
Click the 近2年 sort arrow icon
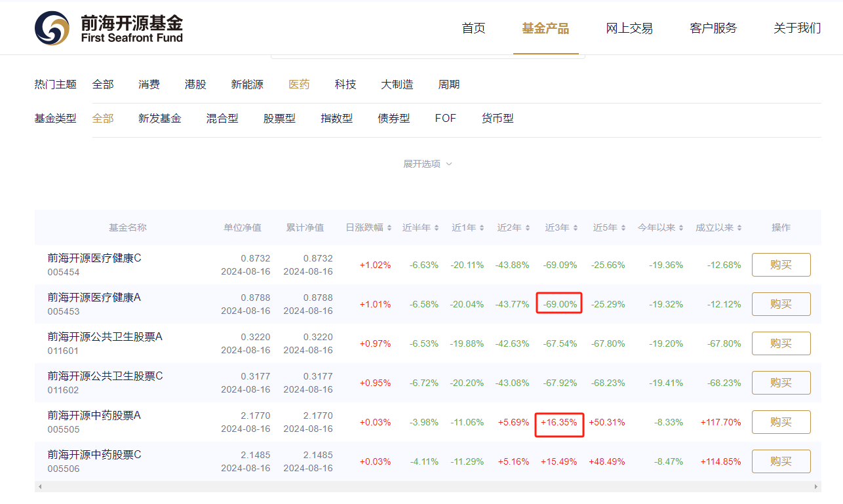(x=527, y=227)
